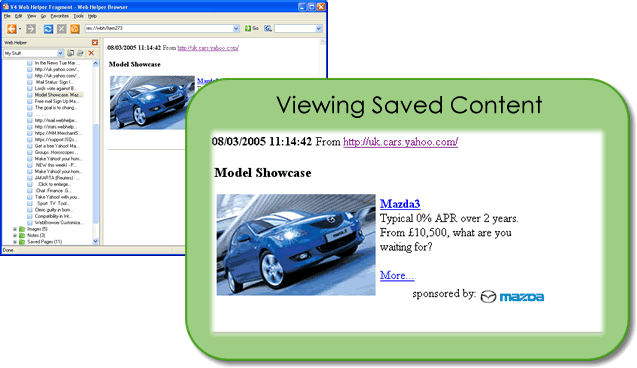The height and width of the screenshot is (368, 637).
Task: Click the gray Forward arrow button
Action: pos(30,29)
